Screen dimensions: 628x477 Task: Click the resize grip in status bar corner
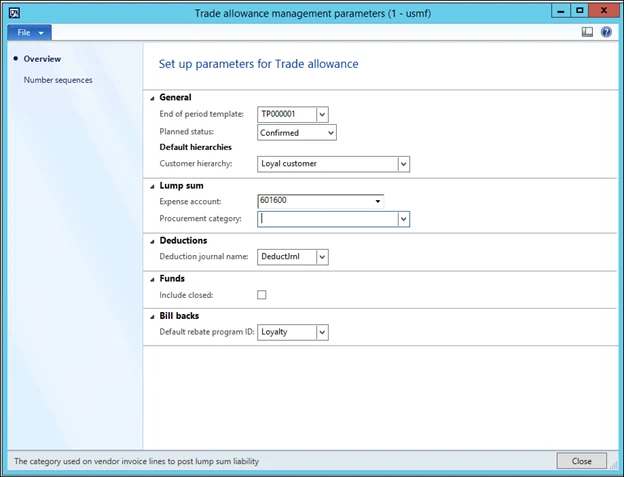click(x=613, y=465)
